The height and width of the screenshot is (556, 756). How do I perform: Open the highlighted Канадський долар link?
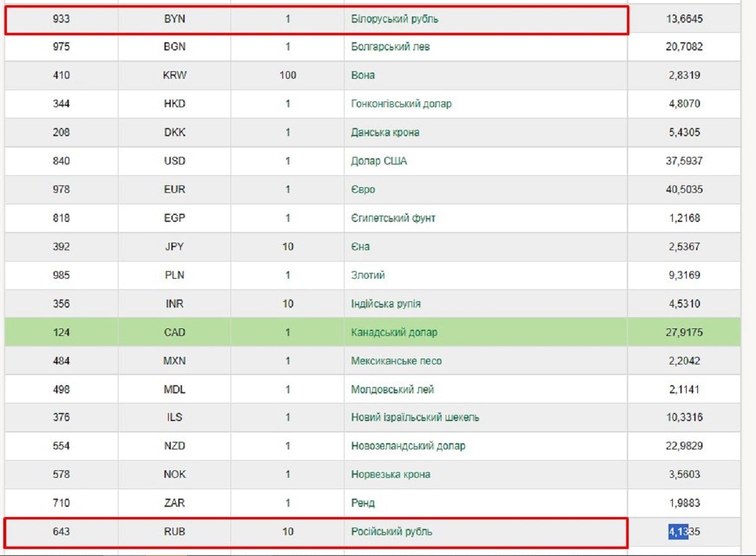[x=394, y=332]
